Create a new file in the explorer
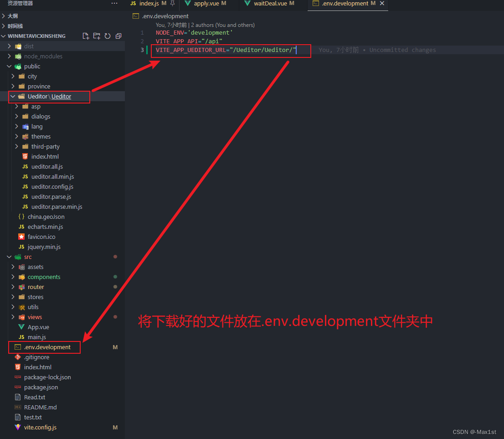Image resolution: width=504 pixels, height=439 pixels. click(86, 36)
